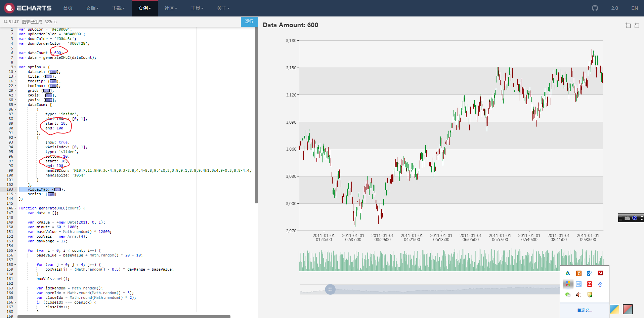Select the 首页 menu item
This screenshot has width=644, height=318.
tap(67, 8)
